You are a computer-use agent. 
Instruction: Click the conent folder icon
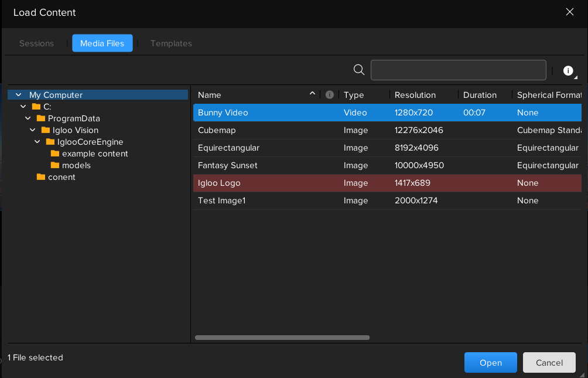pyautogui.click(x=41, y=177)
